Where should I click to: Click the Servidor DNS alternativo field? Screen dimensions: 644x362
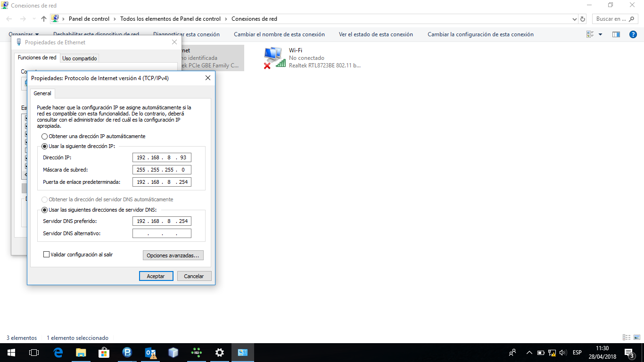[162, 233]
